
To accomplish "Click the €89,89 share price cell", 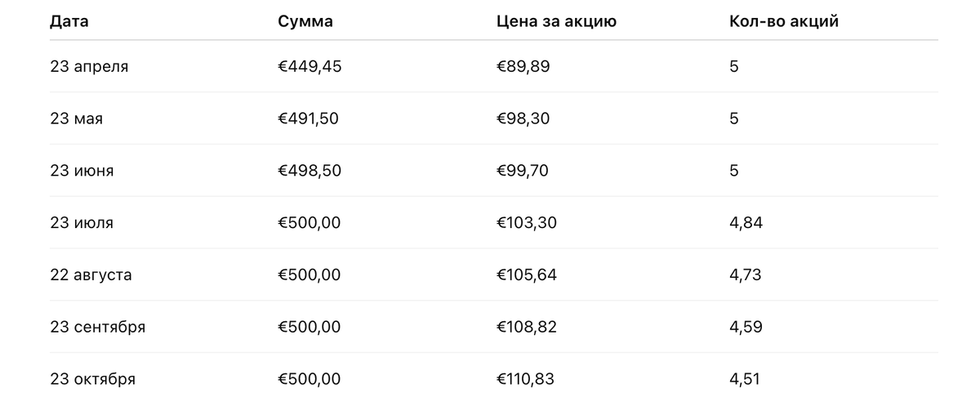I will 523,67.
